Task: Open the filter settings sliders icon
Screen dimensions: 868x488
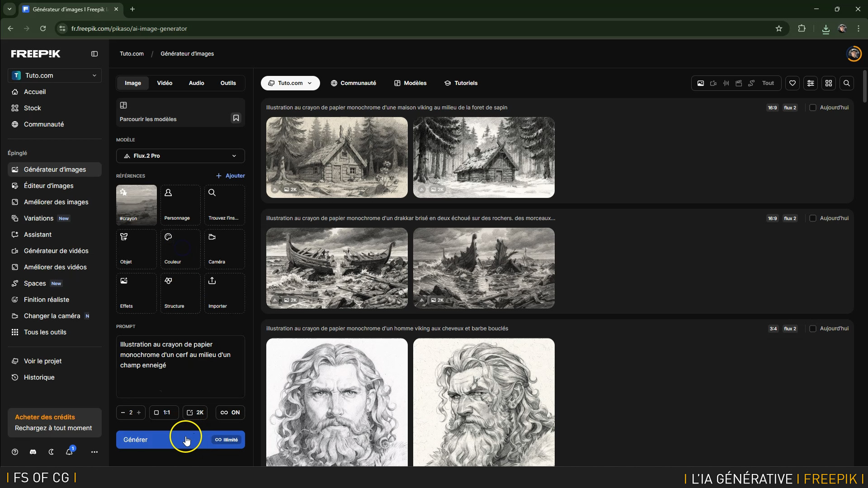Action: point(811,83)
